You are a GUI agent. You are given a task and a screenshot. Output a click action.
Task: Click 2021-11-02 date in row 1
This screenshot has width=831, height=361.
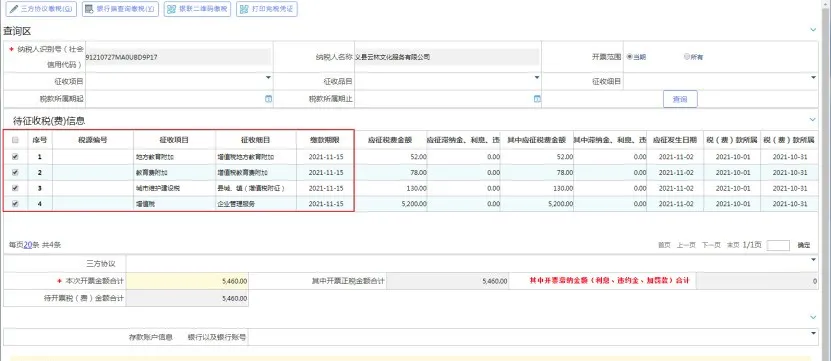675,157
